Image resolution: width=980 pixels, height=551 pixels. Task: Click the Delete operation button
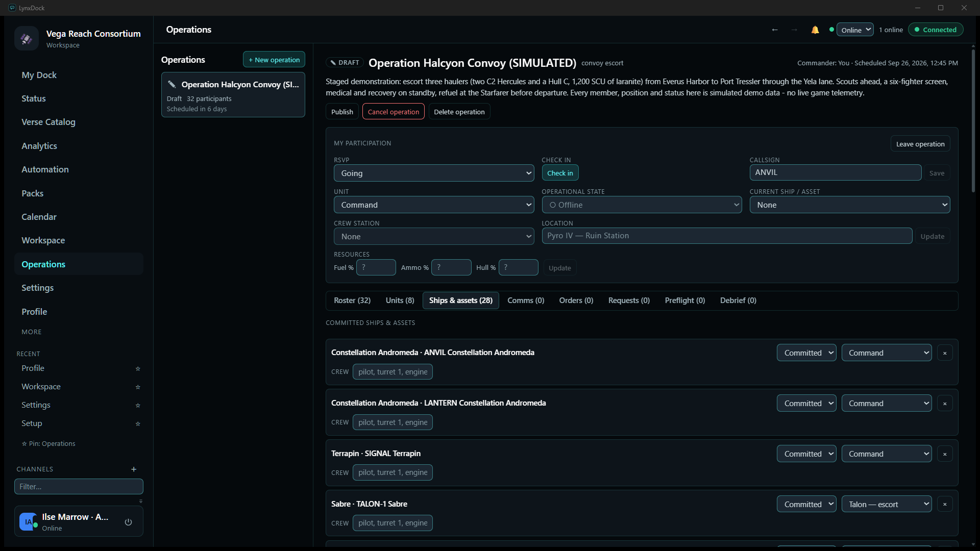(x=459, y=112)
